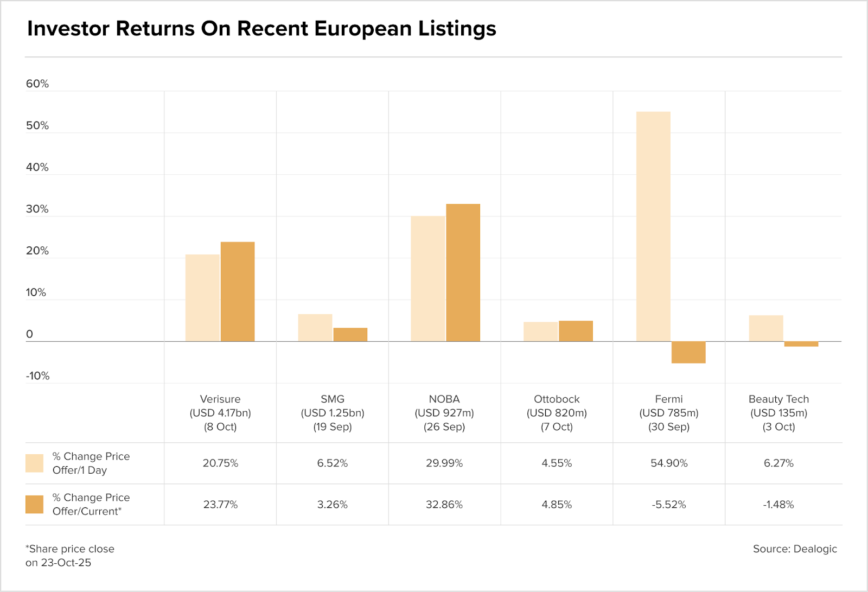Click Beauty Tech's negative current bar
868x592 pixels.
801,344
